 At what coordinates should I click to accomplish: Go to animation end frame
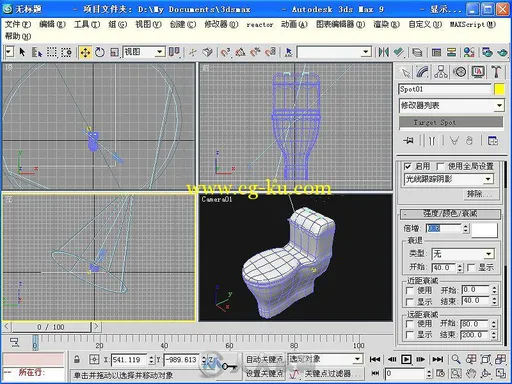(438, 359)
